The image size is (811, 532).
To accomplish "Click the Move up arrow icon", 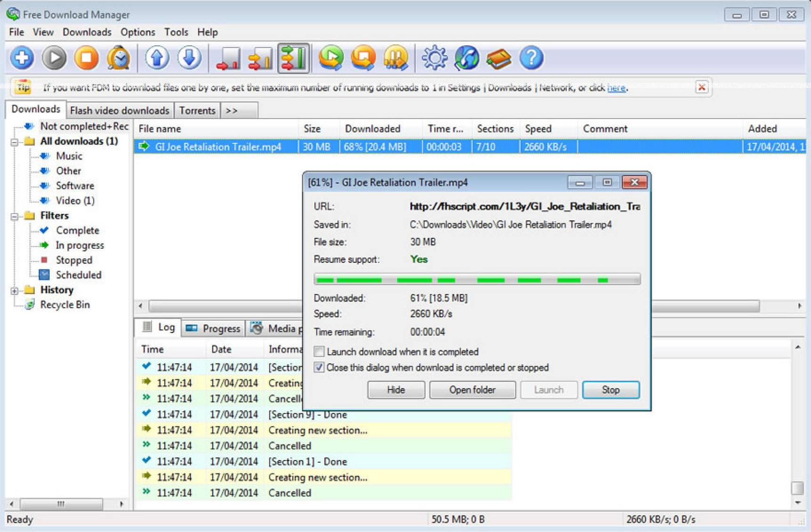I will [x=157, y=58].
